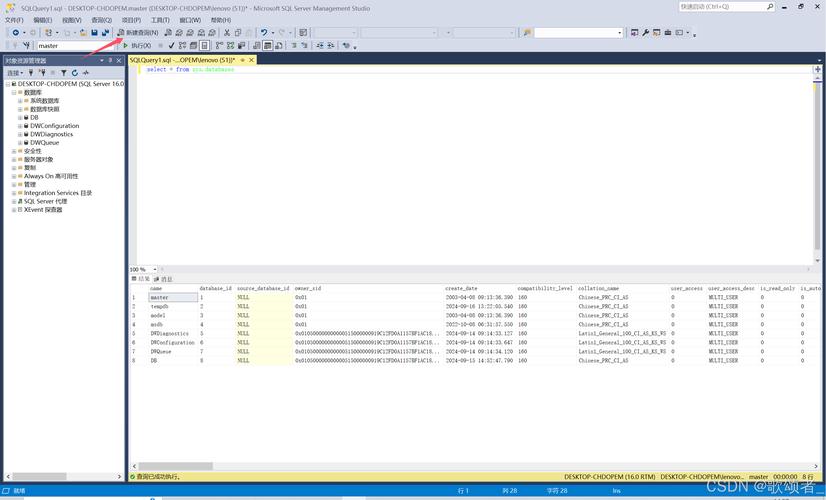This screenshot has width=826, height=500.
Task: Click the wrench properties icon in toolbar
Action: 646,33
